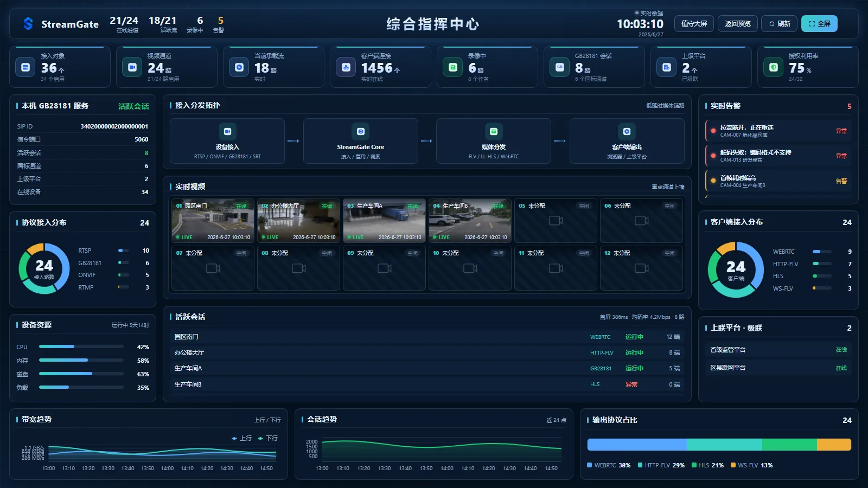Open 生产车间A live video tile

[x=384, y=221]
